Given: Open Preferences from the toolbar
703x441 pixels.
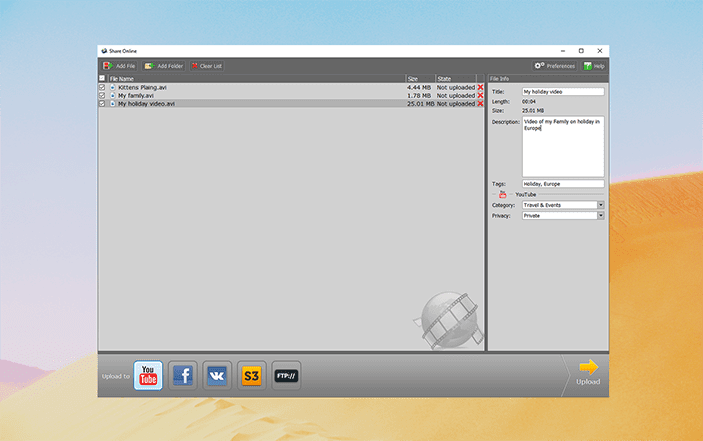Looking at the screenshot, I should 555,66.
